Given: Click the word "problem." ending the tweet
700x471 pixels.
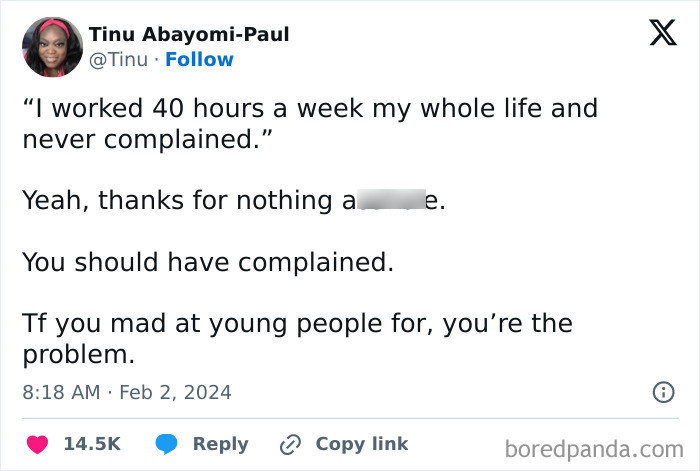Looking at the screenshot, I should point(78,355).
